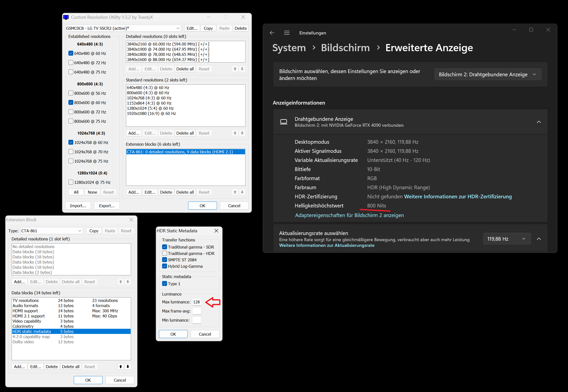Screen dimensions: 568x392
Task: Move data block up in Extension Block
Action: click(x=121, y=366)
